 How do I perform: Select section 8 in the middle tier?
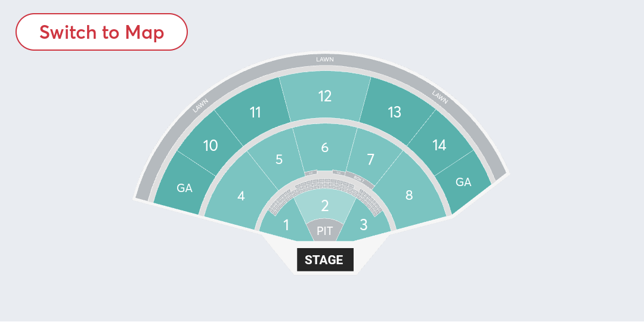tap(409, 196)
